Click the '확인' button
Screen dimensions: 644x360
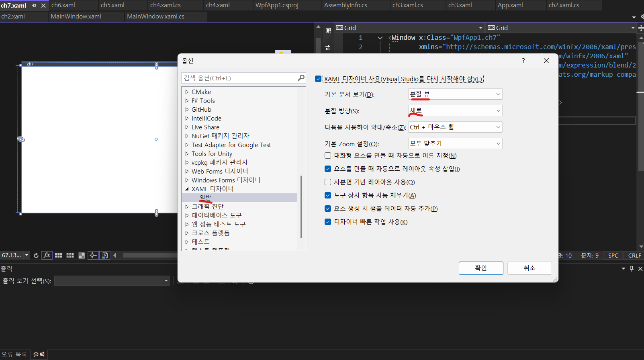[481, 268]
